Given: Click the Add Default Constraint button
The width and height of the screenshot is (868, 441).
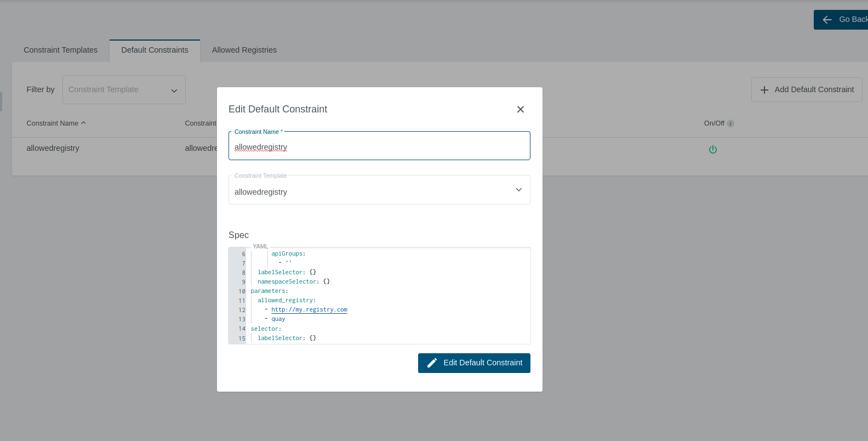Looking at the screenshot, I should [806, 90].
